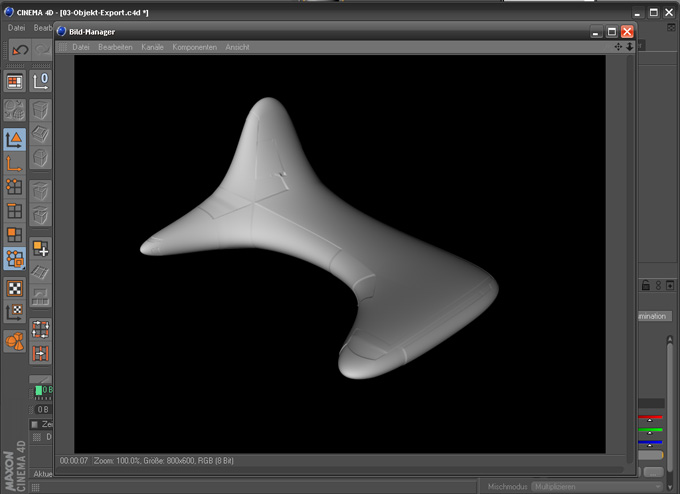Viewport: 680px width, 494px height.
Task: Toggle the checkbox next to Zei label
Action: point(34,424)
